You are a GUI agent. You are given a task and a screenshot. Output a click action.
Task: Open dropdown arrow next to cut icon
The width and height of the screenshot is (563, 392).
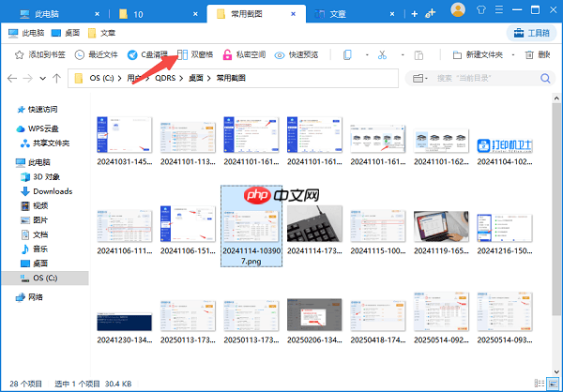[403, 55]
